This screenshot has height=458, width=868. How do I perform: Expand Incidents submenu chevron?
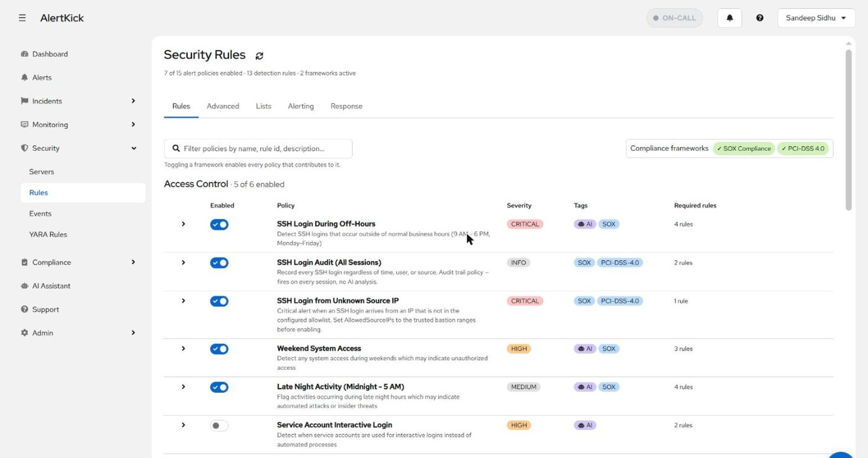pos(133,101)
